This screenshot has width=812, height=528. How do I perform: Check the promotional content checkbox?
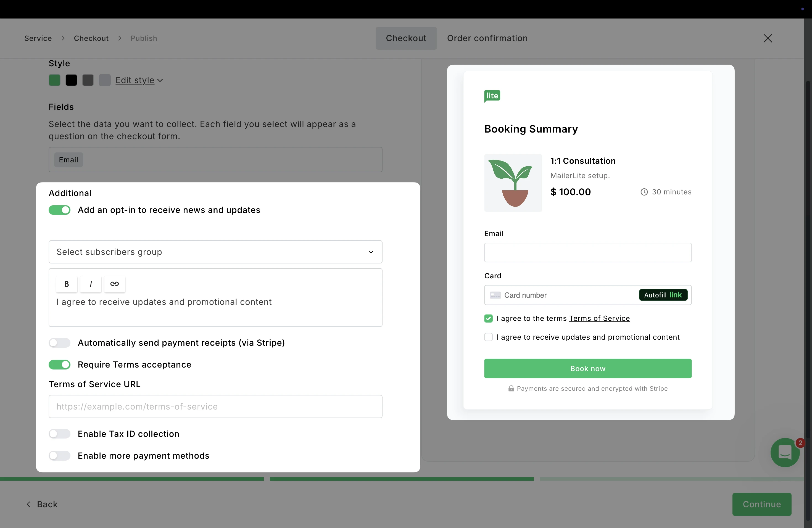(488, 337)
